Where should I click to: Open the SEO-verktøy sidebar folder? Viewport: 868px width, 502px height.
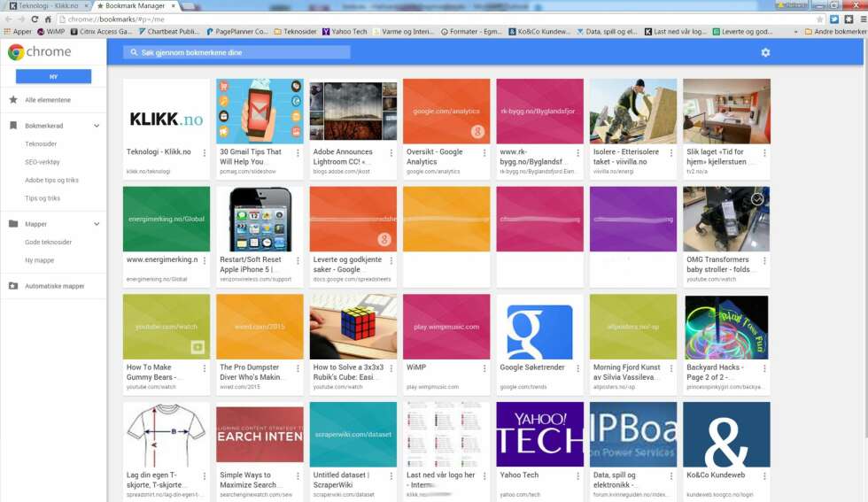(x=43, y=162)
